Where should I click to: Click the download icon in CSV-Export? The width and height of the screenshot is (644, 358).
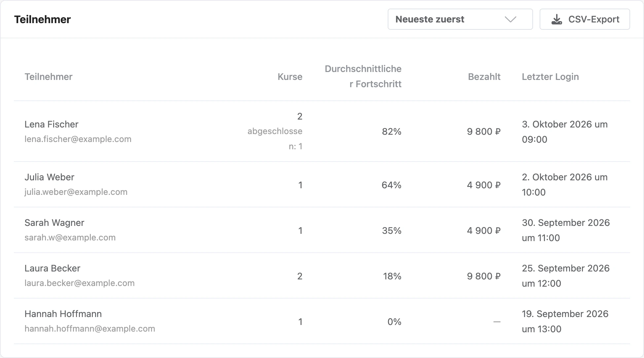coord(557,19)
